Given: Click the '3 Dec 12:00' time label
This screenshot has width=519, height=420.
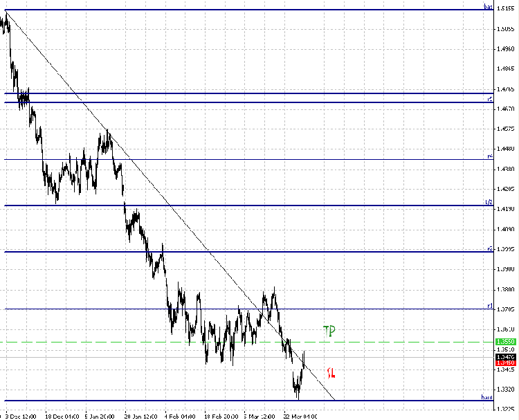Looking at the screenshot, I should pyautogui.click(x=21, y=417).
